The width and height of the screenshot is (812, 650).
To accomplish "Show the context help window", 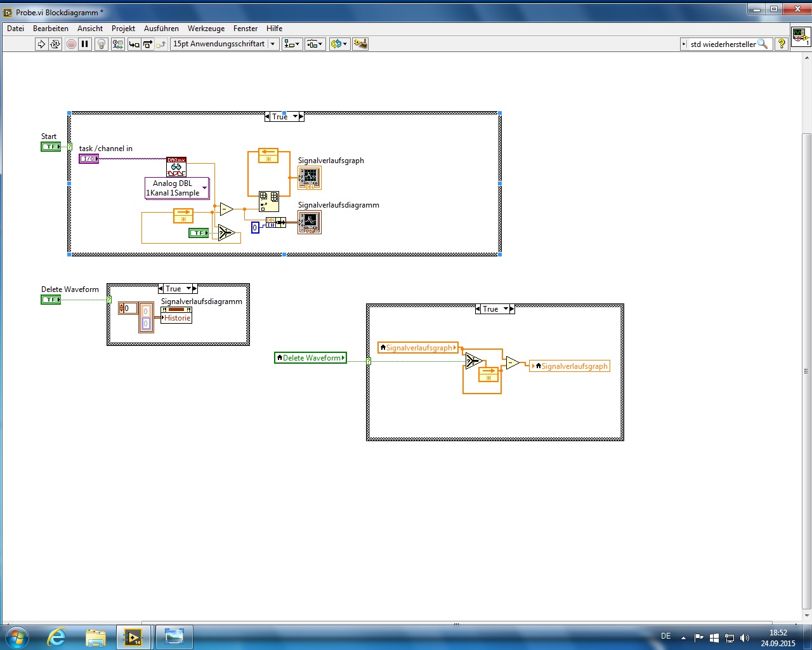I will [x=782, y=44].
